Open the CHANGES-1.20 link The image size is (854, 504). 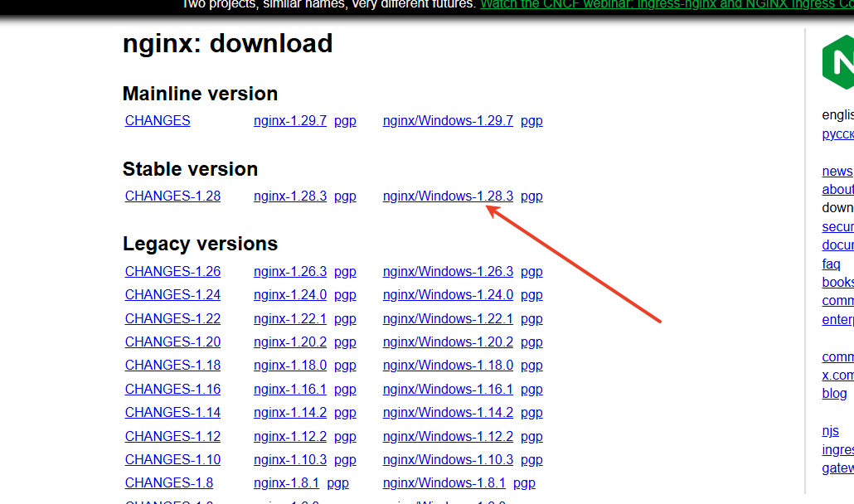click(172, 342)
